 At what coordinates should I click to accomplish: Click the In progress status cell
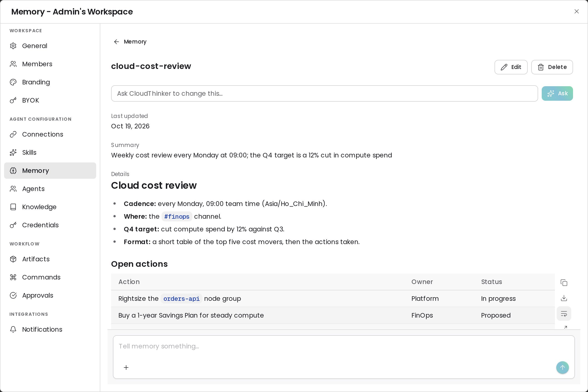[x=498, y=299]
